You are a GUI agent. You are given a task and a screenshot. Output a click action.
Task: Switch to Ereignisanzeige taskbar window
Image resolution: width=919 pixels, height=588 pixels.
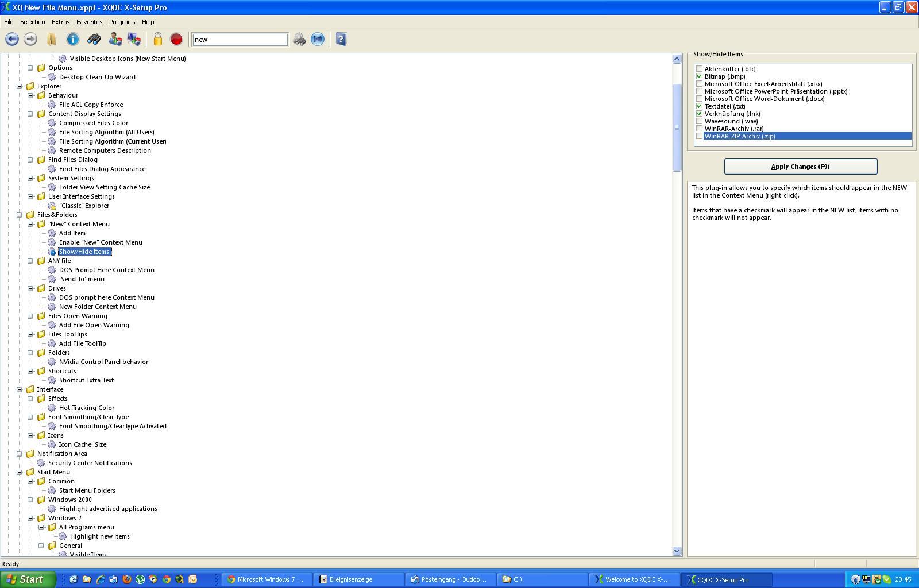click(x=359, y=579)
